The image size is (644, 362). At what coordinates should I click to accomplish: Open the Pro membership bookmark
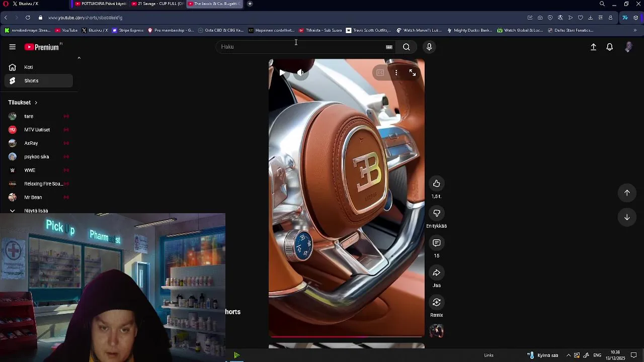(171, 30)
